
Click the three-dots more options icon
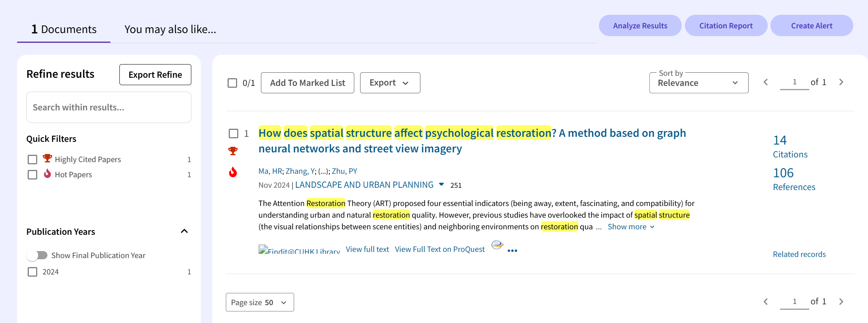[512, 251]
